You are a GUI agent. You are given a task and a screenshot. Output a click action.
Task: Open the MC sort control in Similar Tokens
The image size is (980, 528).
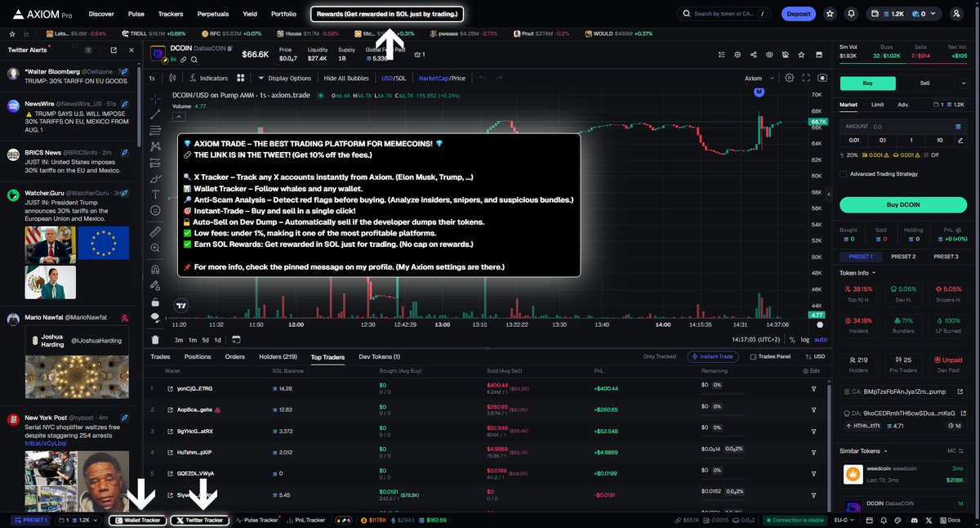(x=955, y=450)
